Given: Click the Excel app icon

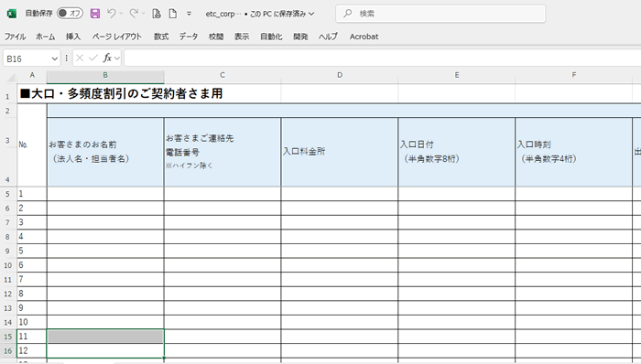Looking at the screenshot, I should pos(11,14).
